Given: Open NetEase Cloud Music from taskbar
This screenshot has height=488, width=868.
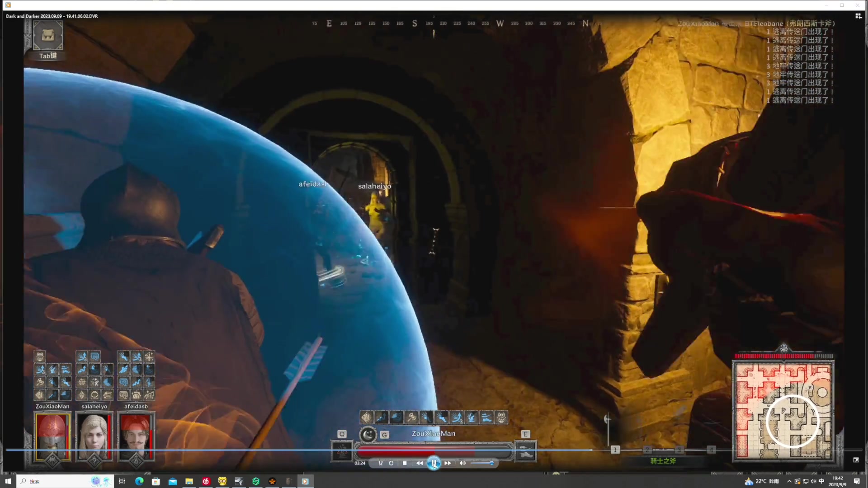Looking at the screenshot, I should [x=206, y=481].
